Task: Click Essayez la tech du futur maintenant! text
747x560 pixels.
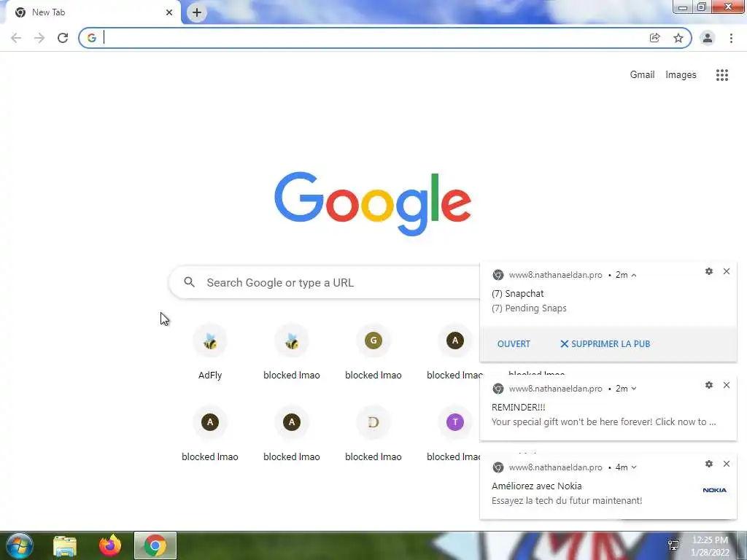Action: click(567, 501)
